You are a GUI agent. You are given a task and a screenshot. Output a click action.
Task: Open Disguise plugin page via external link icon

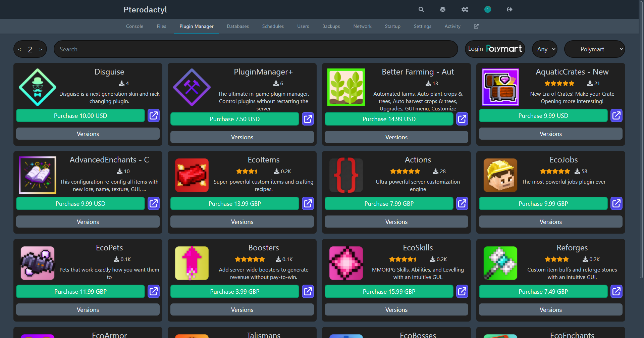click(154, 116)
